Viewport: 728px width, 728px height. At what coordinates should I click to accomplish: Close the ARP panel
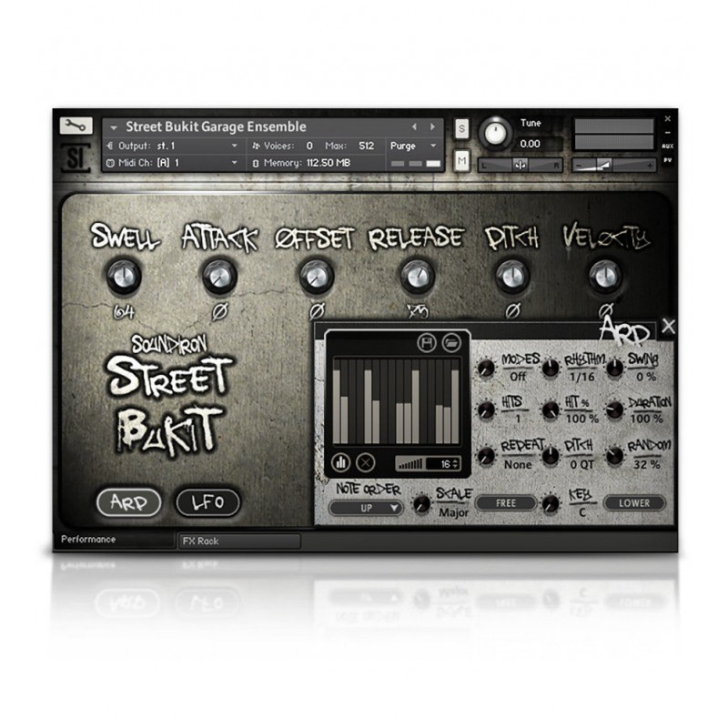click(668, 326)
